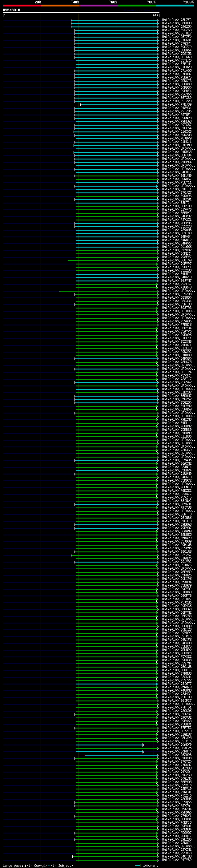Select hit label UniRef100_Q7G3Y4

177,43
